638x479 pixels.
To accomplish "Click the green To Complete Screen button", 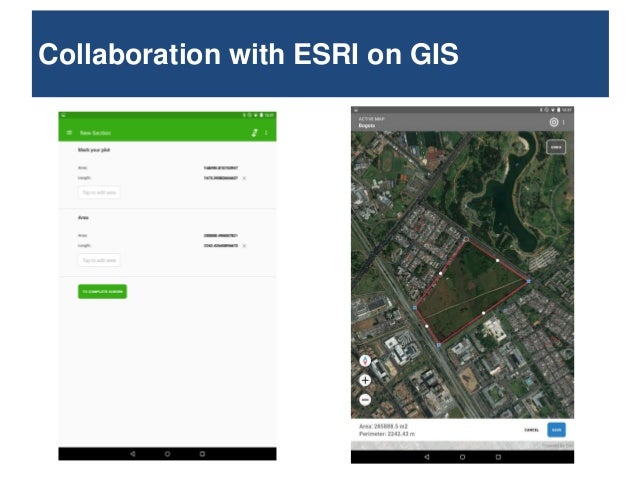I will [x=102, y=291].
